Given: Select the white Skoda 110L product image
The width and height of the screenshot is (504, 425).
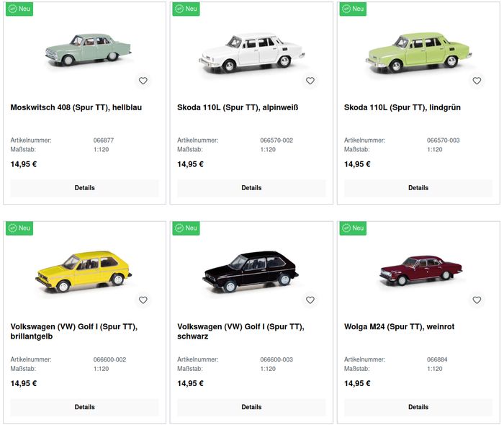Looking at the screenshot, I should (x=252, y=52).
